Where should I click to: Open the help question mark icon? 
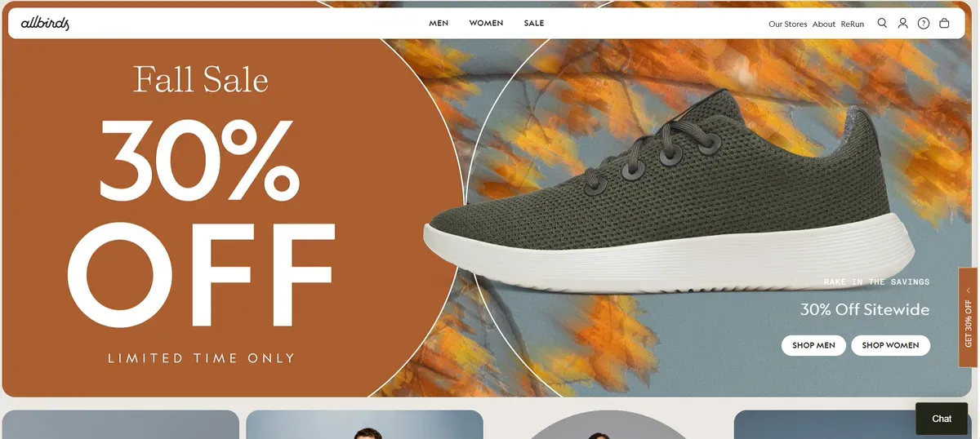coord(924,24)
